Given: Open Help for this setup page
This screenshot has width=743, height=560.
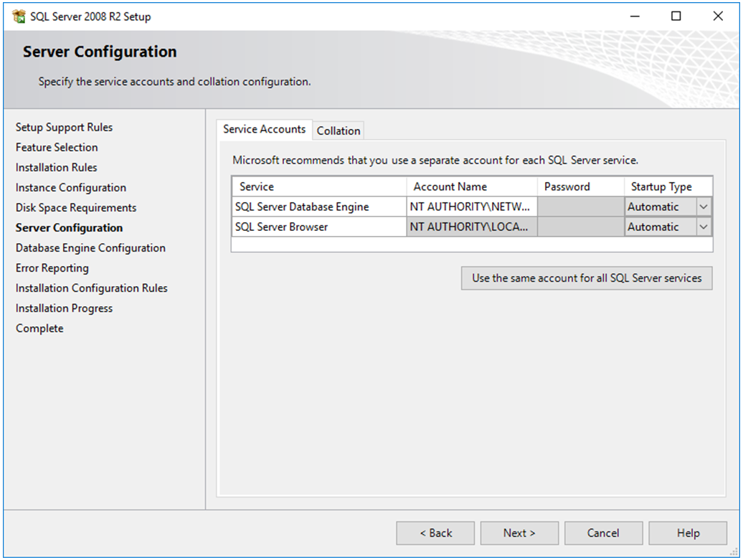Looking at the screenshot, I should pyautogui.click(x=688, y=533).
